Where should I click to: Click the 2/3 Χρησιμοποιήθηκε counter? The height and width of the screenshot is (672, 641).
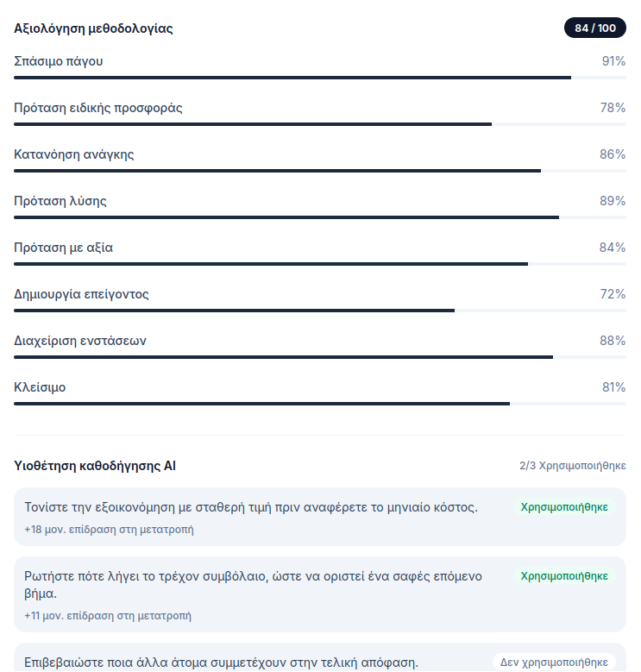coord(573,466)
